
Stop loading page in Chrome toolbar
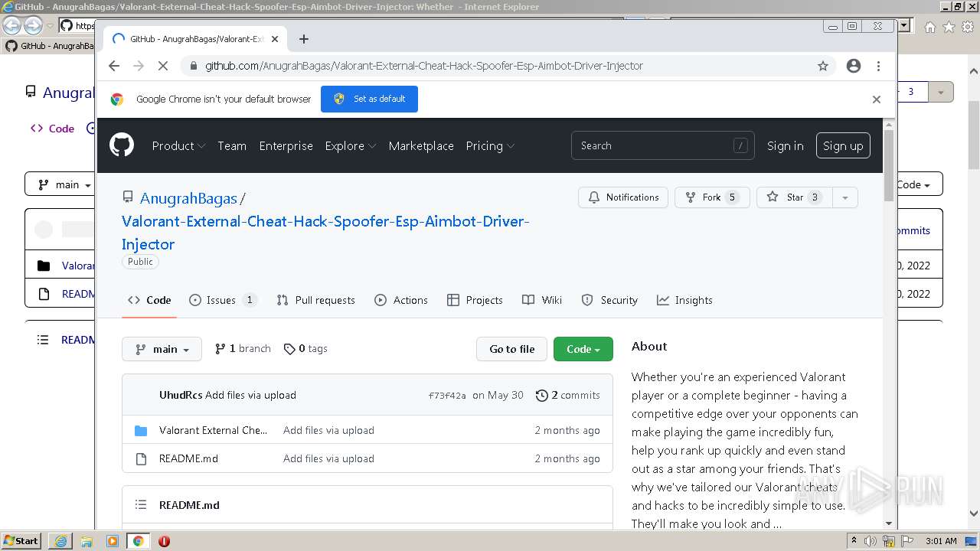pos(162,66)
